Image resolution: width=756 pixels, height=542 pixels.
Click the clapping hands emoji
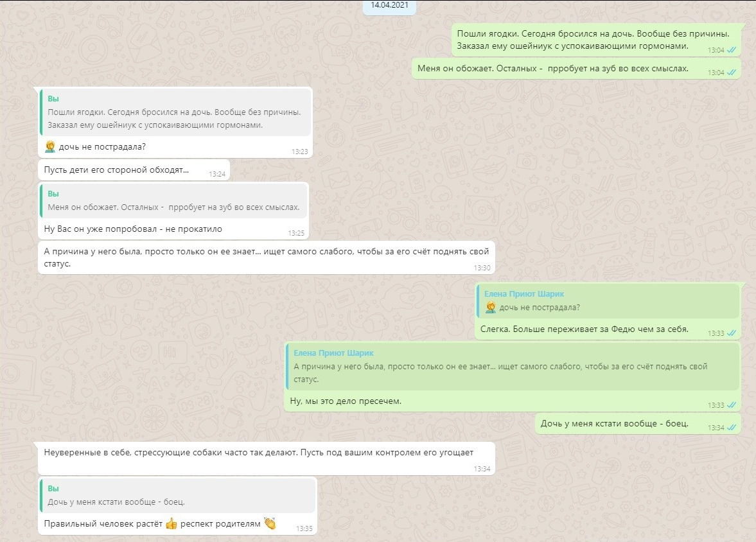(270, 524)
